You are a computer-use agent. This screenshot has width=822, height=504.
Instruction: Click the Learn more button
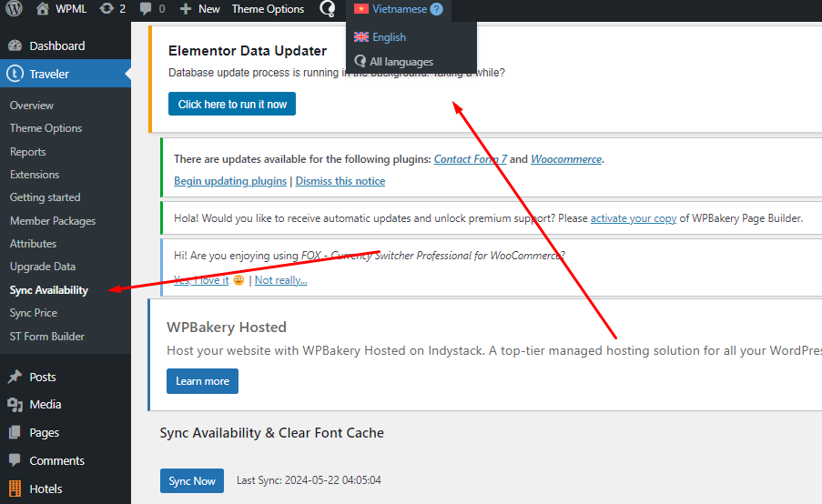(x=202, y=381)
